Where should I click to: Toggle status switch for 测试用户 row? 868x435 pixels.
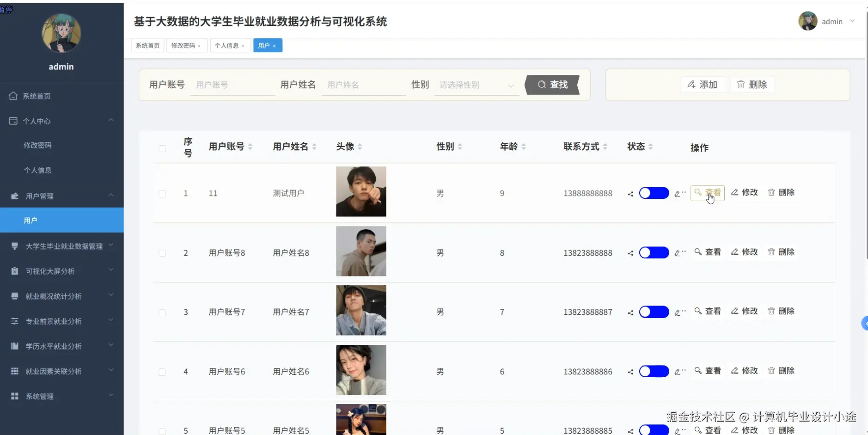click(654, 193)
